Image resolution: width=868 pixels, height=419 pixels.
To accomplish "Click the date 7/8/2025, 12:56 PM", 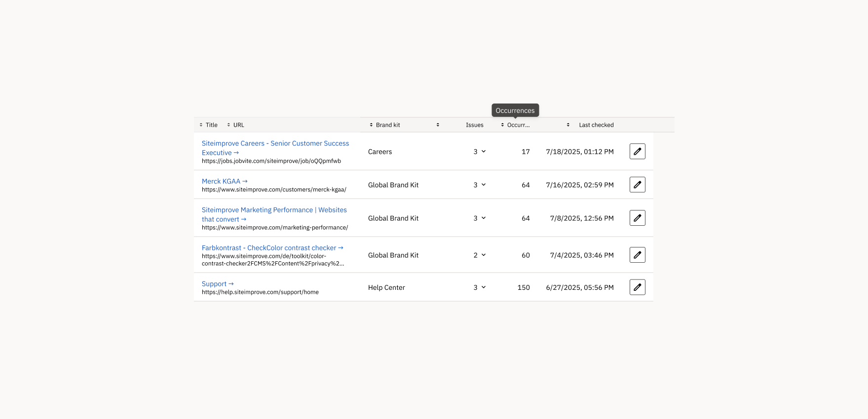I will coord(582,218).
